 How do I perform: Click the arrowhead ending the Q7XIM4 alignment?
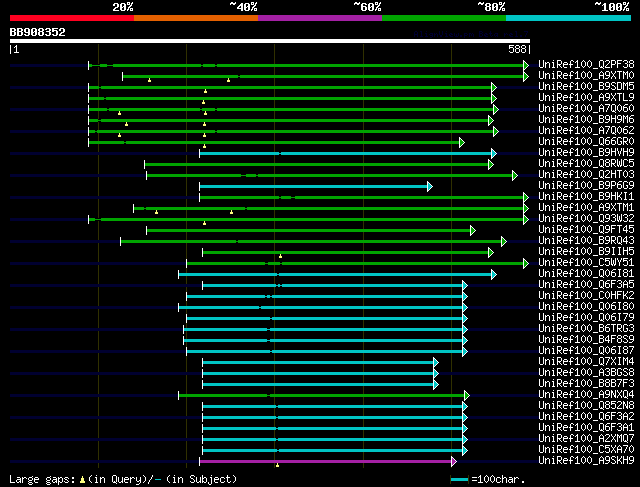point(436,362)
